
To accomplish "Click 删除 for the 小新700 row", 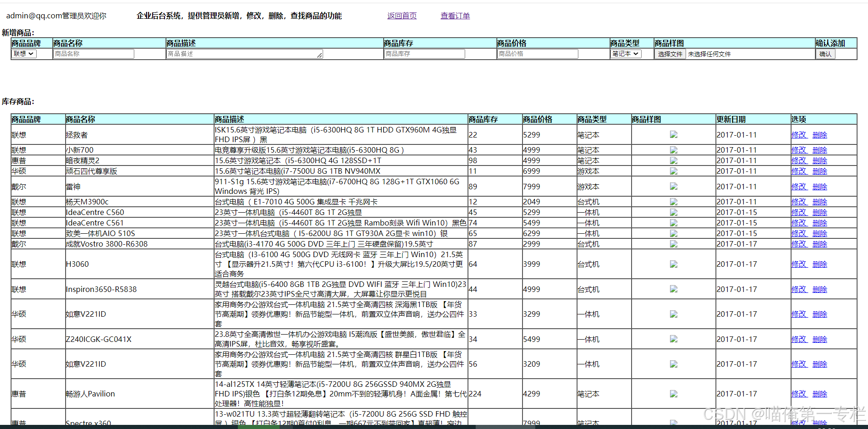I will click(x=820, y=150).
